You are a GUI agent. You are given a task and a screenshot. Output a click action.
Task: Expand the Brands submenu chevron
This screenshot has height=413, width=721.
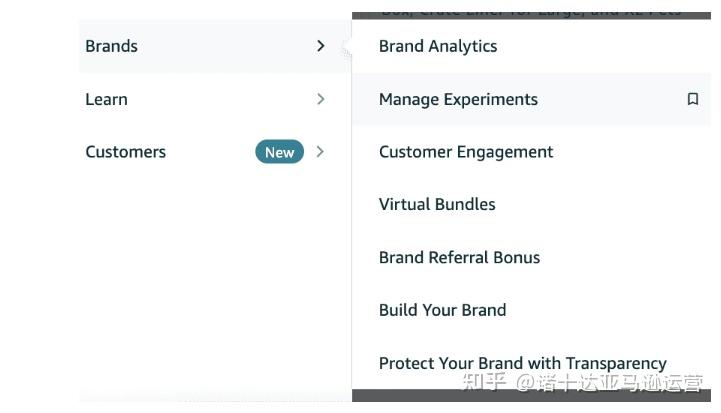320,46
